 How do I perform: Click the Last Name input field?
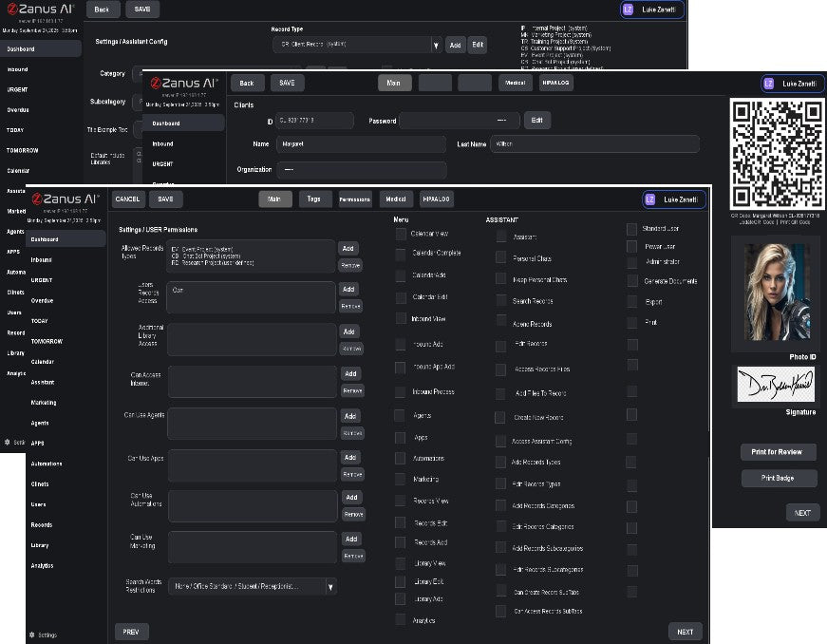click(x=593, y=143)
